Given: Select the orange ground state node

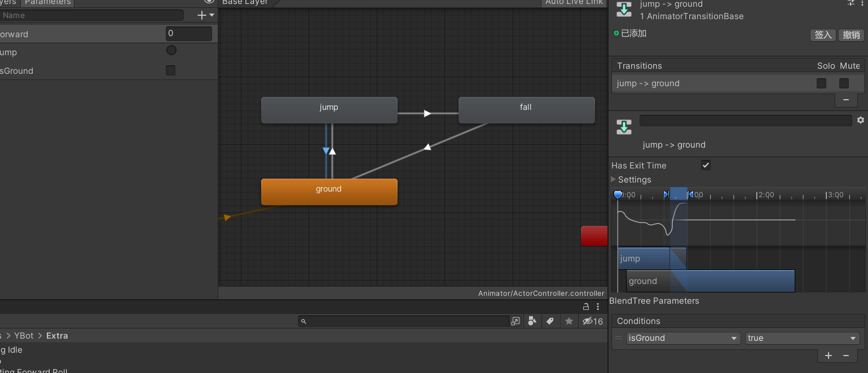Looking at the screenshot, I should coord(329,192).
